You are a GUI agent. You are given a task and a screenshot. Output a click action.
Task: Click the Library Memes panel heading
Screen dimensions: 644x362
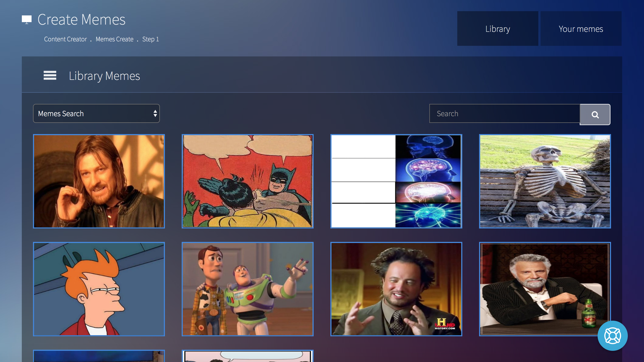tap(104, 76)
